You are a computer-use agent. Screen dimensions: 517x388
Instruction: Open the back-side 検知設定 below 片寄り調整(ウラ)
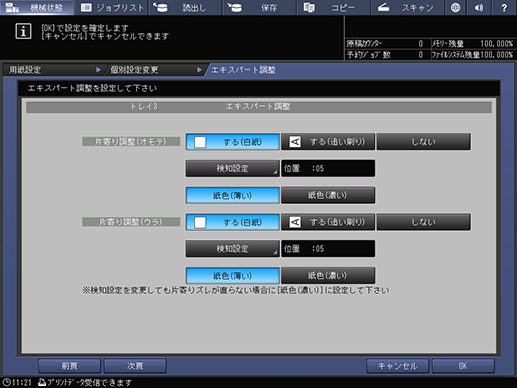232,249
